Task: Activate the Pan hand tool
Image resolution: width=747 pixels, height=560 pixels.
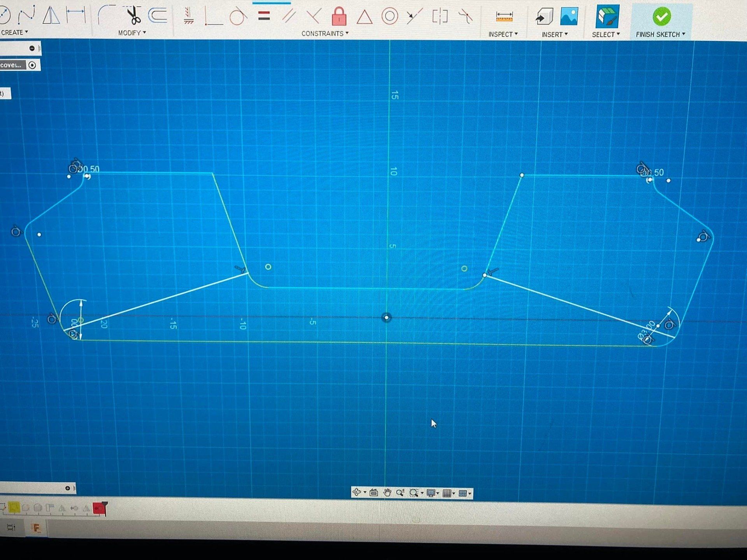Action: [x=387, y=493]
